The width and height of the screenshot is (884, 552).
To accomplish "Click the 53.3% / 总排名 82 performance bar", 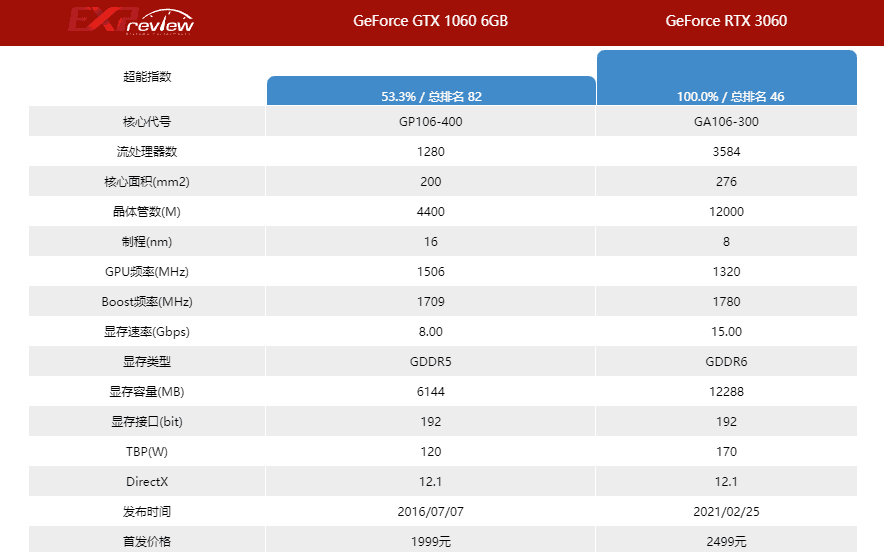I will (431, 90).
